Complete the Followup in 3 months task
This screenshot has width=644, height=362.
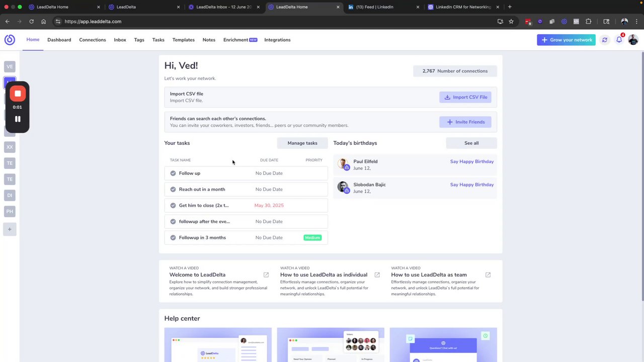click(173, 237)
